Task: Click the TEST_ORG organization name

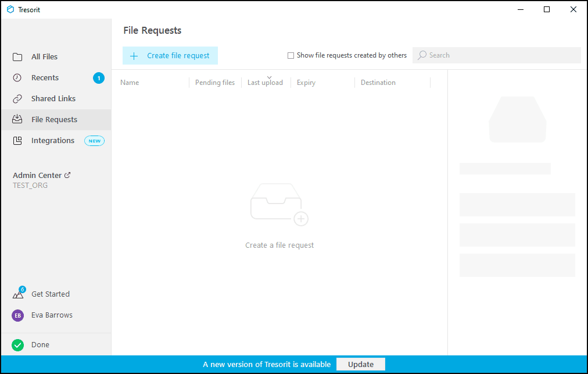Action: pyautogui.click(x=30, y=186)
